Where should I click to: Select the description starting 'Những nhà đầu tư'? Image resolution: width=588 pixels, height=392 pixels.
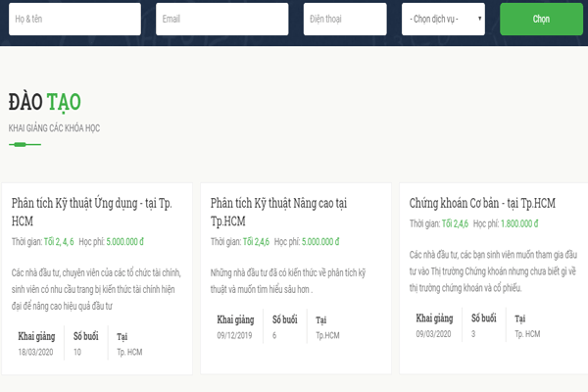tap(288, 281)
